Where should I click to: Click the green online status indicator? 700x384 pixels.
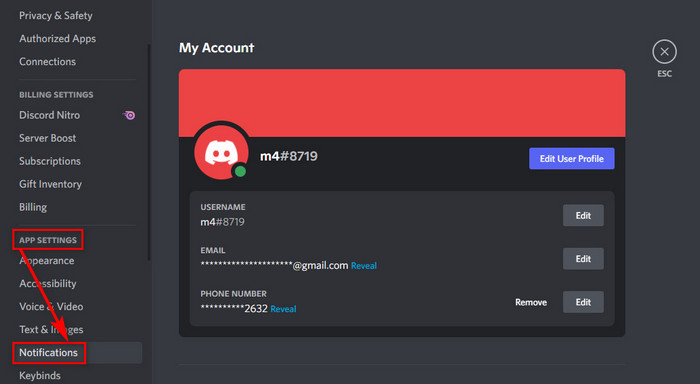click(240, 171)
